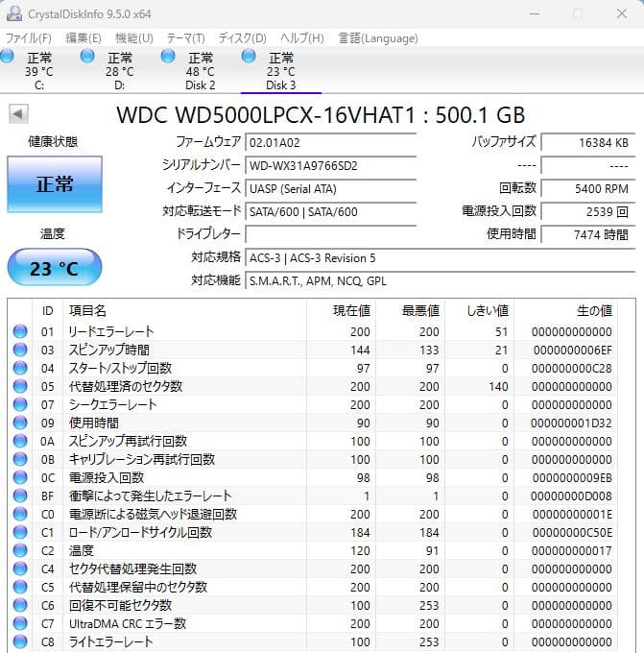The image size is (644, 653).
Task: Click status orb for Disk 2
Action: tap(168, 57)
